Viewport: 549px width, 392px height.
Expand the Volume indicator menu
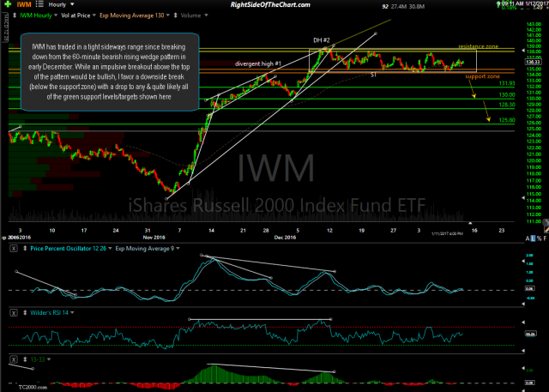point(206,15)
